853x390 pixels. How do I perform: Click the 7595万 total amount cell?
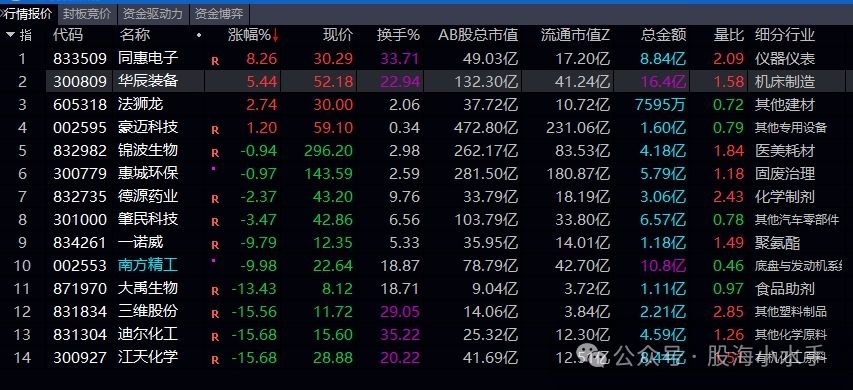click(660, 104)
